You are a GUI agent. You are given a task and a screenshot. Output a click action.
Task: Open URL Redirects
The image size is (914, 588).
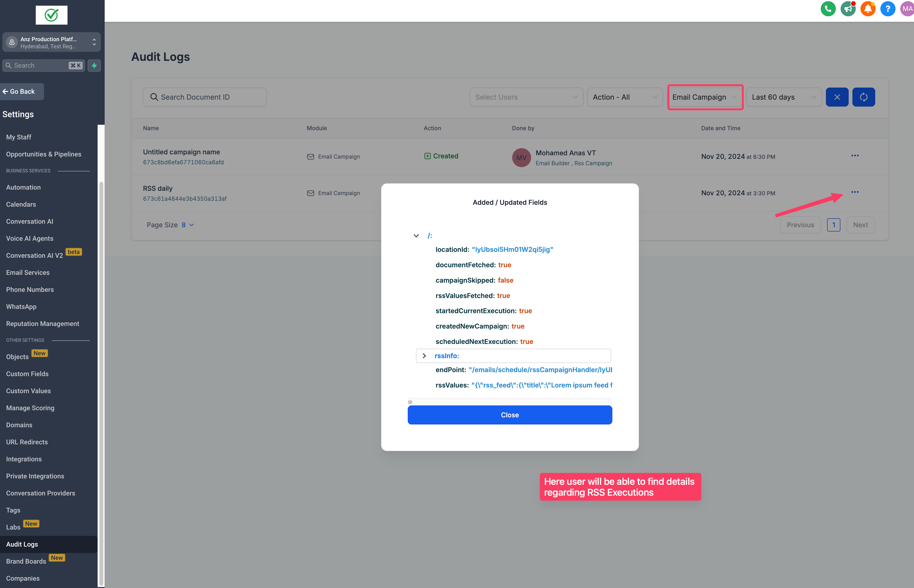tap(27, 442)
